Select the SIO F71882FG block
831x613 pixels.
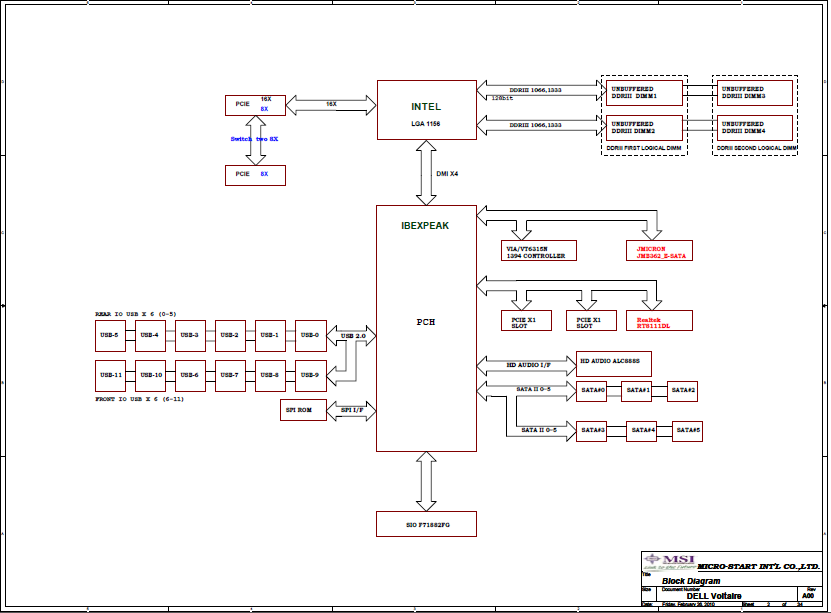(426, 524)
